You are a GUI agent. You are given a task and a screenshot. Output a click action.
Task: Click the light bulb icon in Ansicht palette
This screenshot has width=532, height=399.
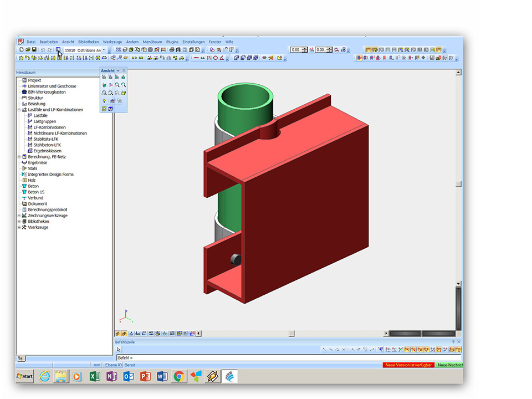coord(104,101)
